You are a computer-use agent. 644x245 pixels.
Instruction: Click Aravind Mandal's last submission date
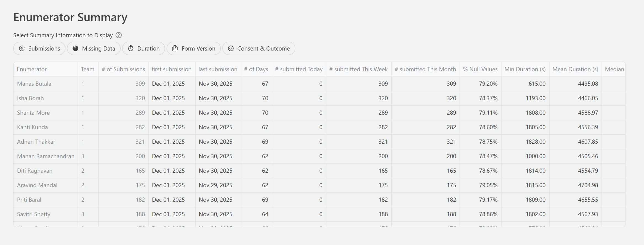click(215, 185)
